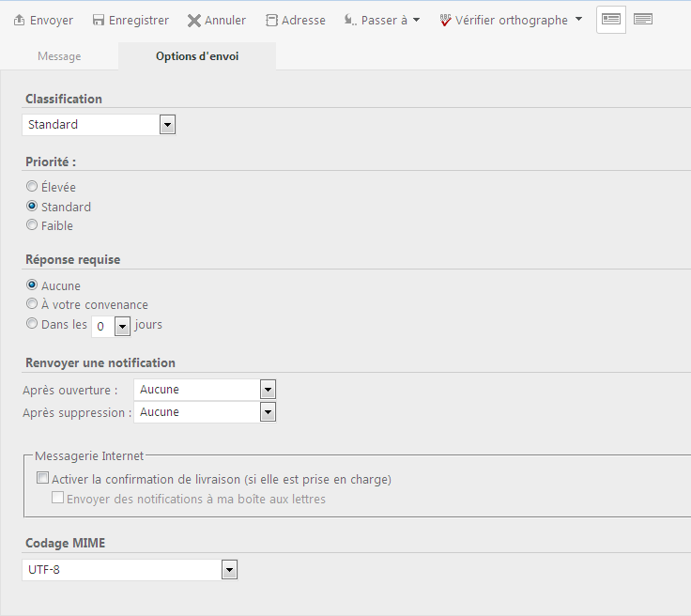Click the Messagerie Internet group label
This screenshot has width=691, height=616.
click(x=89, y=455)
